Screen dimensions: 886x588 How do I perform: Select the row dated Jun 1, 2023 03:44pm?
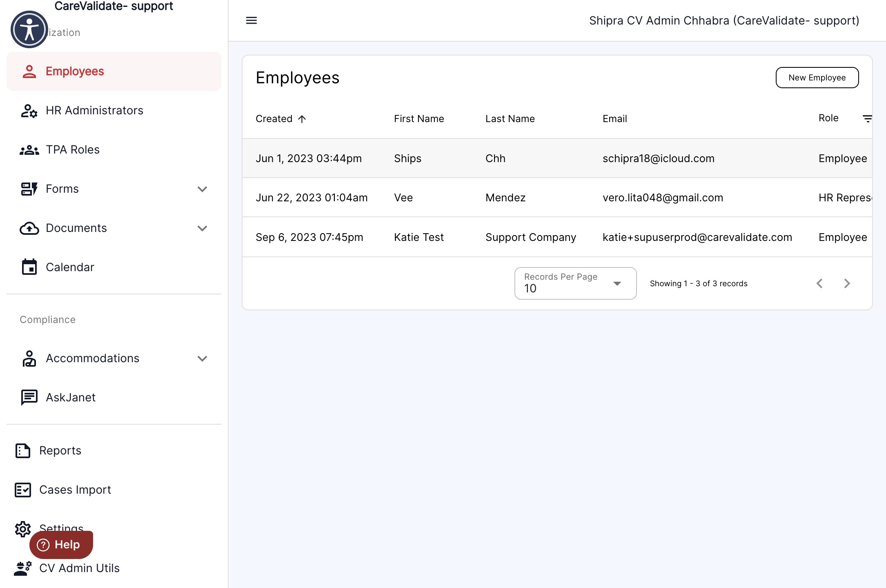557,158
